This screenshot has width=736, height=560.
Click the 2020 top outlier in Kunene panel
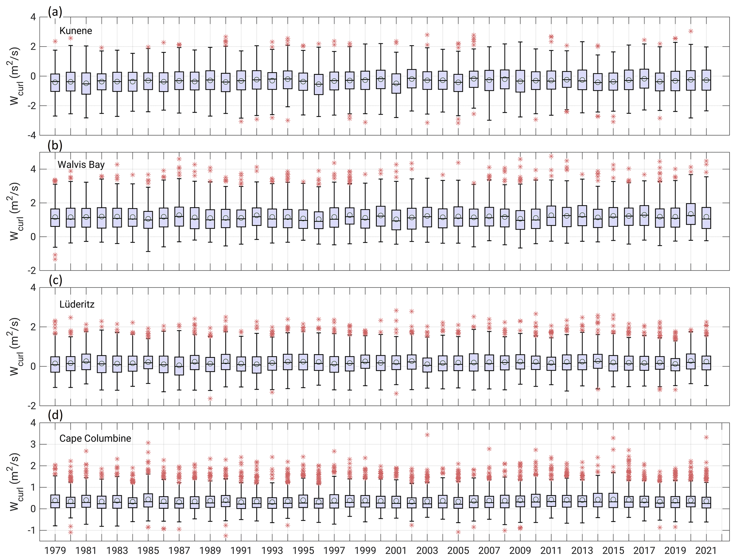(691, 31)
